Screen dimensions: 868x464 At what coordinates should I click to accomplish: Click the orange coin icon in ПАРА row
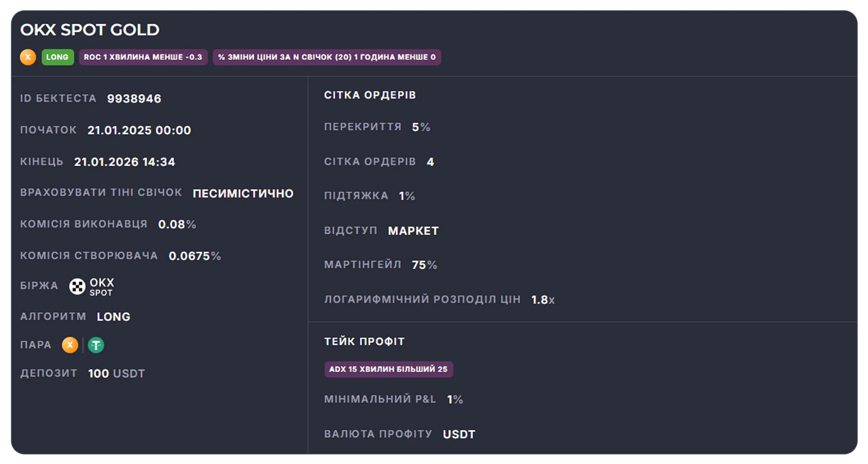pyautogui.click(x=70, y=345)
